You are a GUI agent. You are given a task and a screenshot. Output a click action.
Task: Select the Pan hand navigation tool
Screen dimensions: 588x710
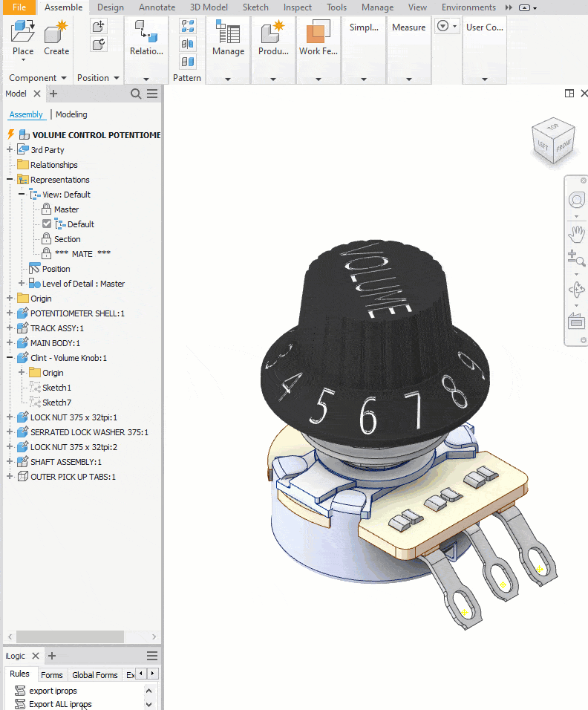click(576, 235)
